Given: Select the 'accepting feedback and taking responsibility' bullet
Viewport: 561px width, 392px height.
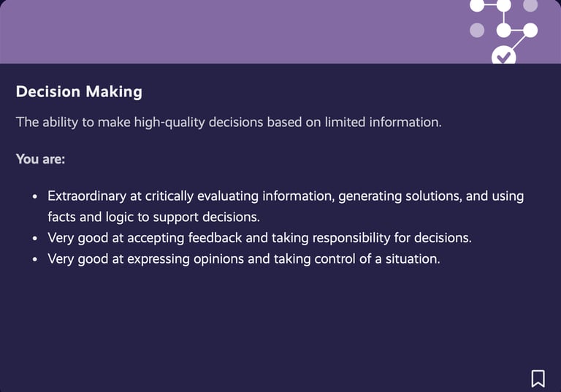Looking at the screenshot, I should pyautogui.click(x=259, y=238).
